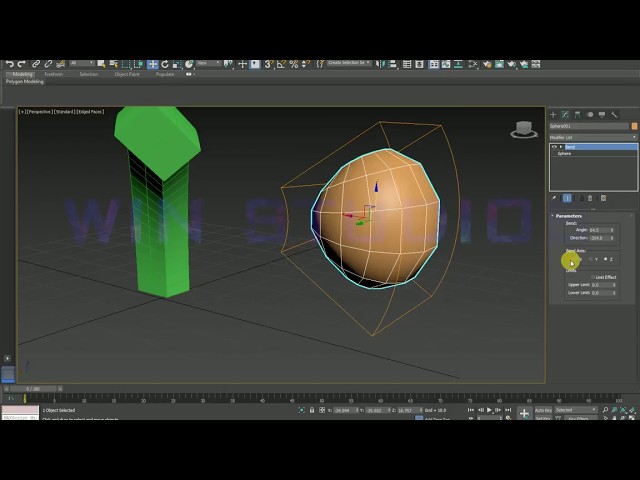Click the Mirror tool icon

coord(380,64)
